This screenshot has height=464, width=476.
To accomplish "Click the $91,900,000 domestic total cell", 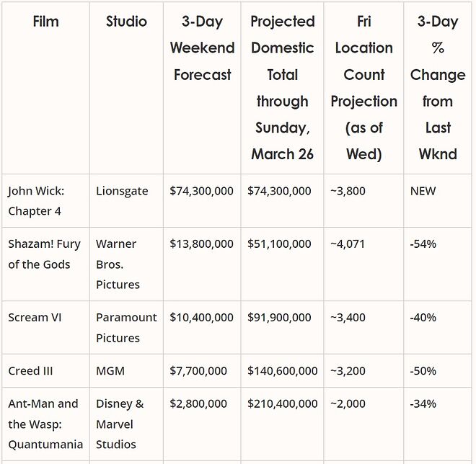I will (x=280, y=318).
